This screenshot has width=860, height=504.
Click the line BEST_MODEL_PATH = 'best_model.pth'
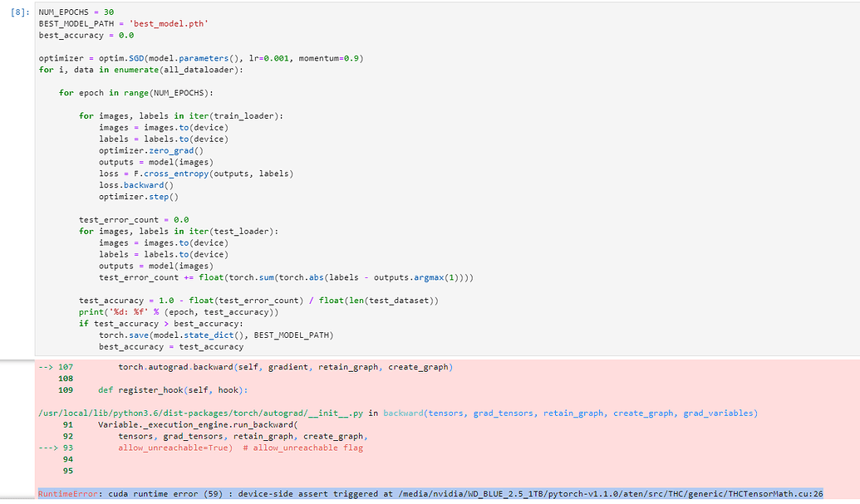click(x=124, y=23)
